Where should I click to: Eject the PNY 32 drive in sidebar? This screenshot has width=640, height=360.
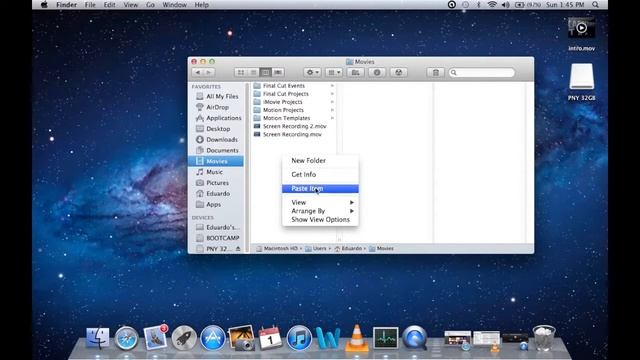tap(238, 249)
